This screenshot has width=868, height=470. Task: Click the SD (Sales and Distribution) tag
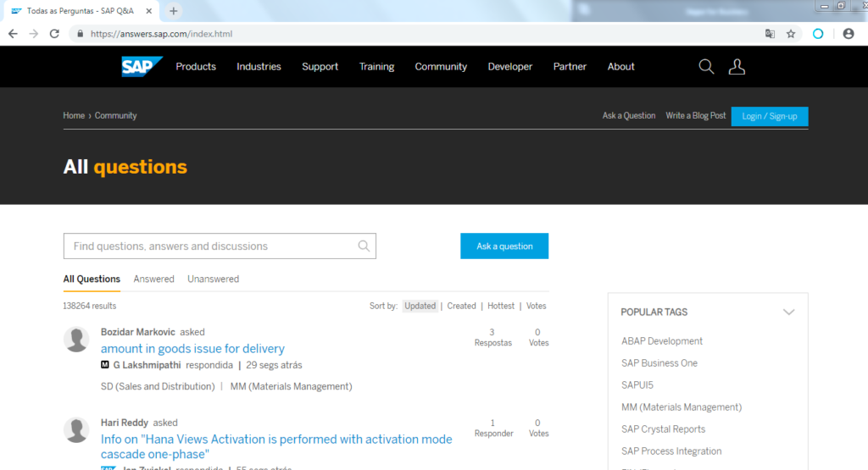158,386
